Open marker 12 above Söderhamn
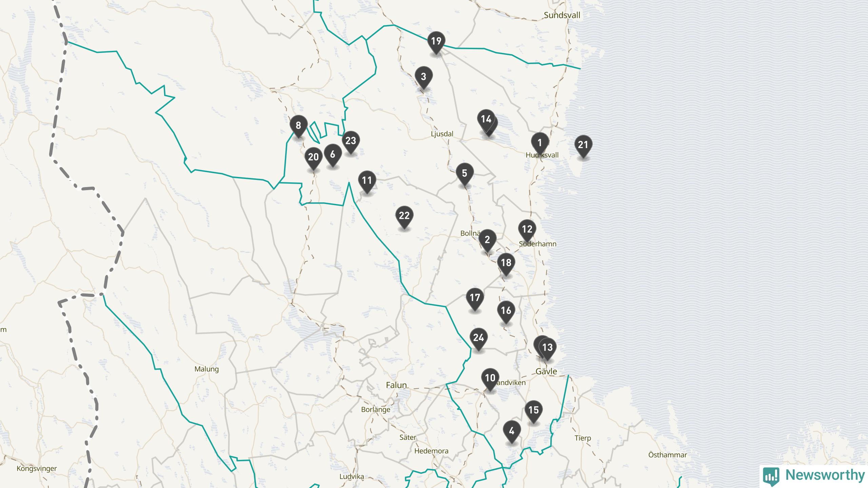This screenshot has height=488, width=868. [x=527, y=230]
